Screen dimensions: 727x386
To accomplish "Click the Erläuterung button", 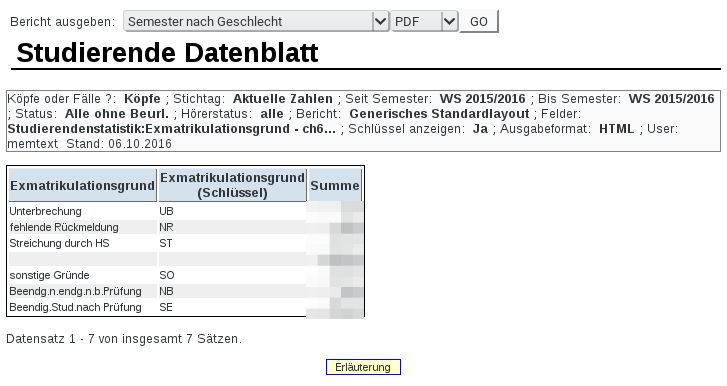I will click(x=363, y=367).
